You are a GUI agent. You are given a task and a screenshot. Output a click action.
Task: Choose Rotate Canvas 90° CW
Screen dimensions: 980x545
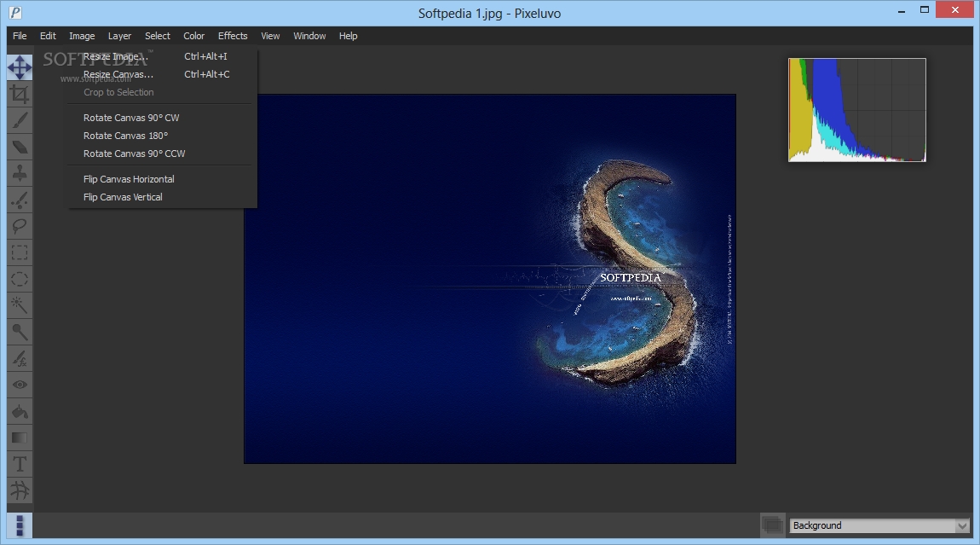click(163, 118)
